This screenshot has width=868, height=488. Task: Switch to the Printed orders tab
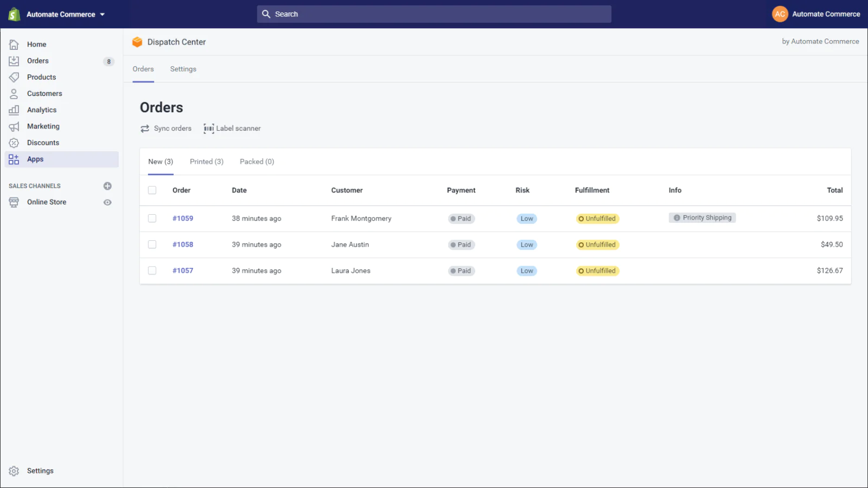coord(206,161)
